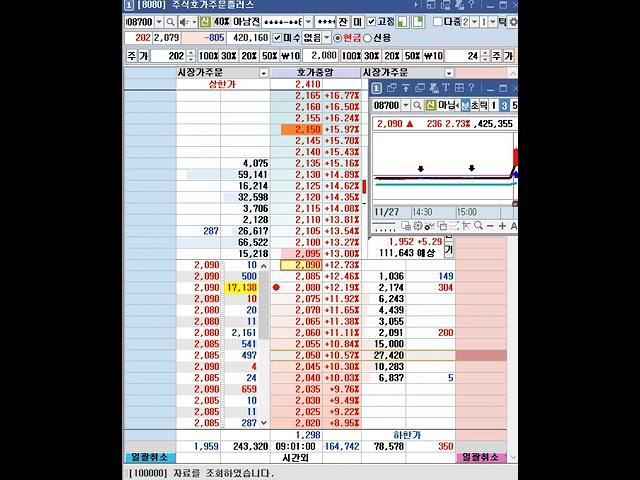Select the 신용 radio button
Image resolution: width=640 pixels, height=480 pixels.
[x=367, y=38]
